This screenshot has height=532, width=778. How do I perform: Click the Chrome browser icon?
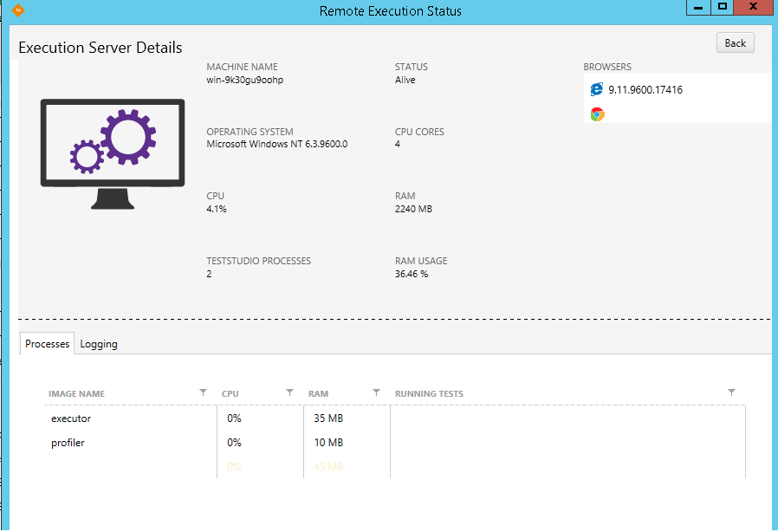coord(597,114)
